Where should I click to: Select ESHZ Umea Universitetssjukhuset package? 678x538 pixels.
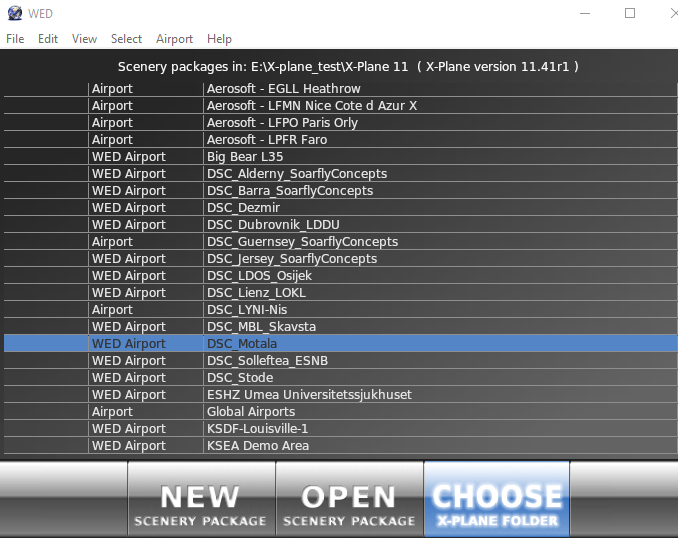(x=341, y=395)
